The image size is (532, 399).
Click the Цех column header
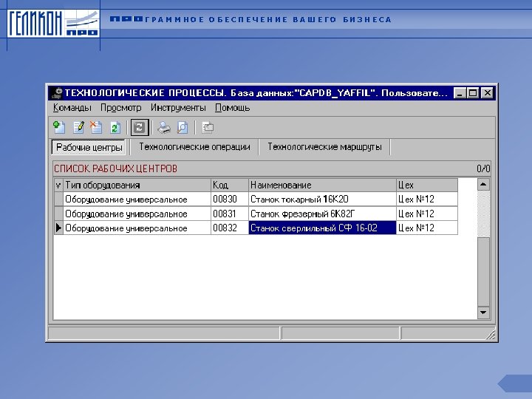tap(427, 185)
